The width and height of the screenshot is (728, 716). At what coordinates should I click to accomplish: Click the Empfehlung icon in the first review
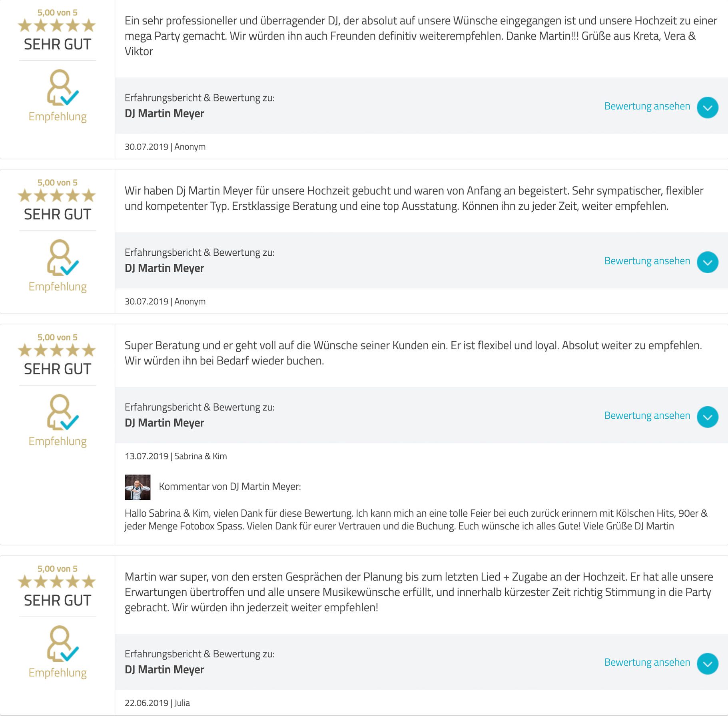63,88
